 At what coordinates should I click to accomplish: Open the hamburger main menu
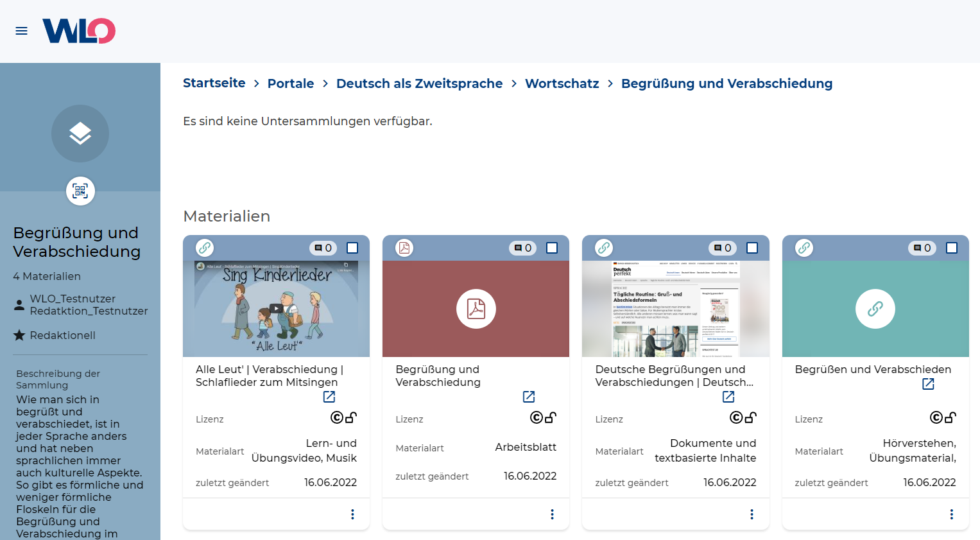(x=21, y=31)
